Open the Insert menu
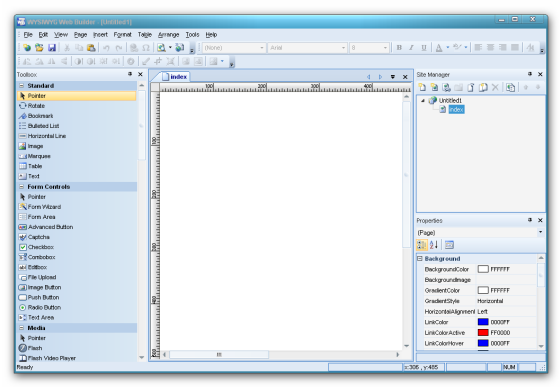Screen dimensions: 560x387 pos(100,35)
